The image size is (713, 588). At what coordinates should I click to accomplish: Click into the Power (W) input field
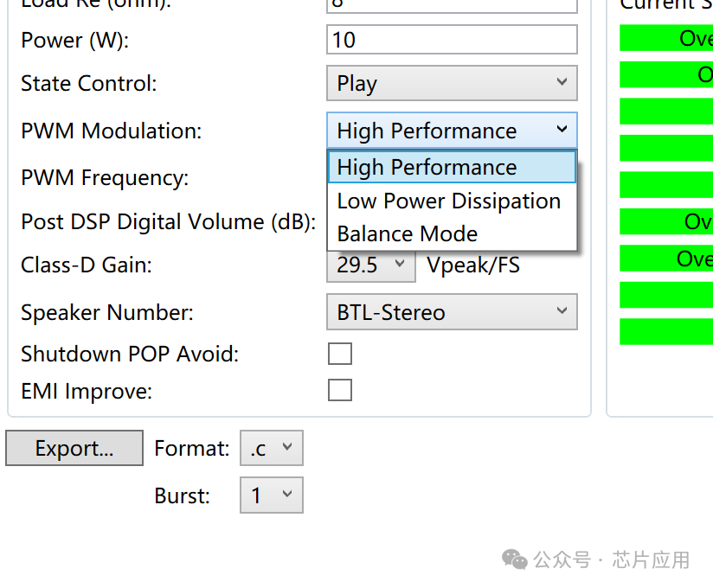(451, 40)
